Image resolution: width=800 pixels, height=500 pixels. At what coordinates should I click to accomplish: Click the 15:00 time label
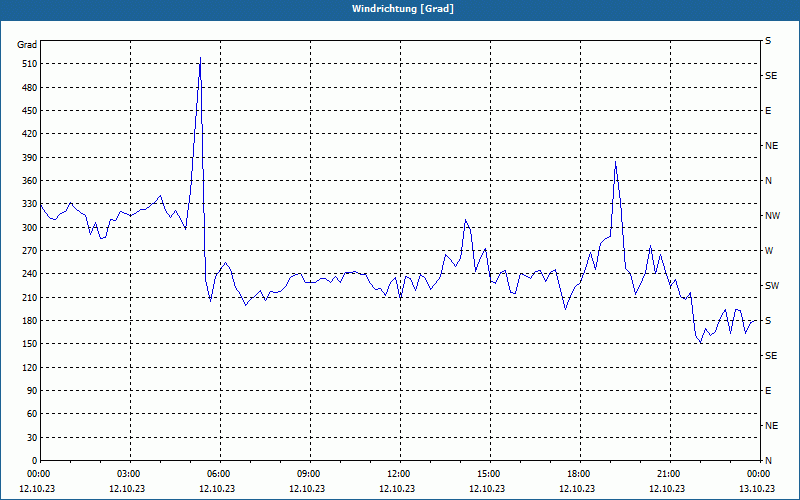tap(490, 474)
